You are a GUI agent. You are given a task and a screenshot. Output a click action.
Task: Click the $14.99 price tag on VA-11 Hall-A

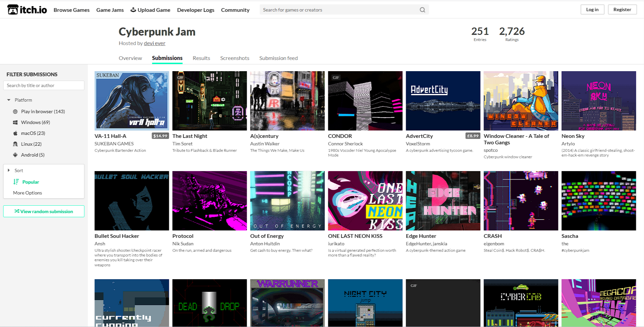tap(160, 136)
